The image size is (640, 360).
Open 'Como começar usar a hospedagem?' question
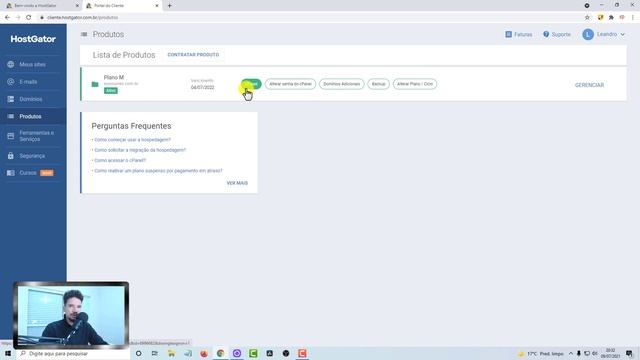click(132, 140)
